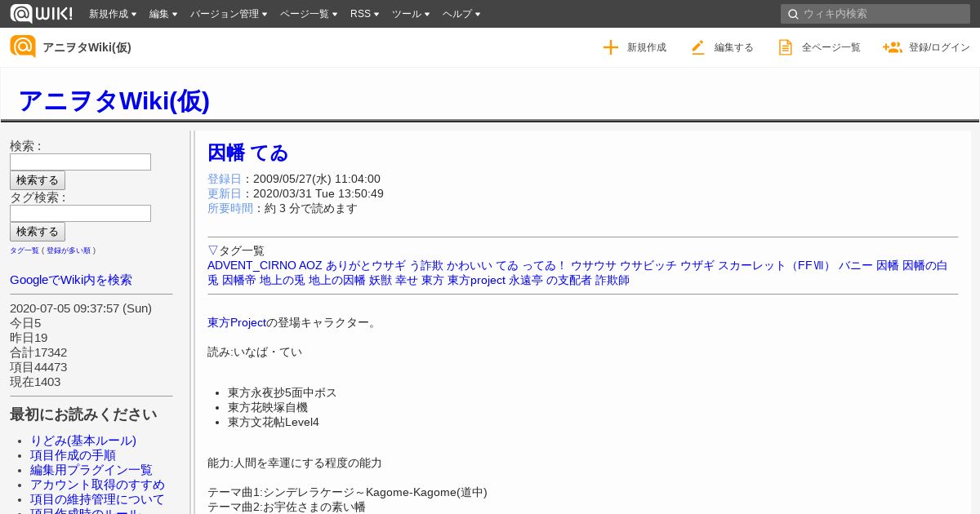980x514 pixels.
Task: Open the アニヲタWiki(仮) large title link
Action: (x=114, y=100)
